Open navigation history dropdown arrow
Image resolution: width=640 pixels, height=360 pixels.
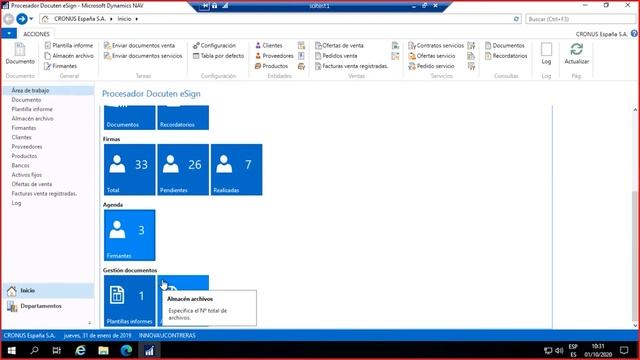pyautogui.click(x=31, y=19)
